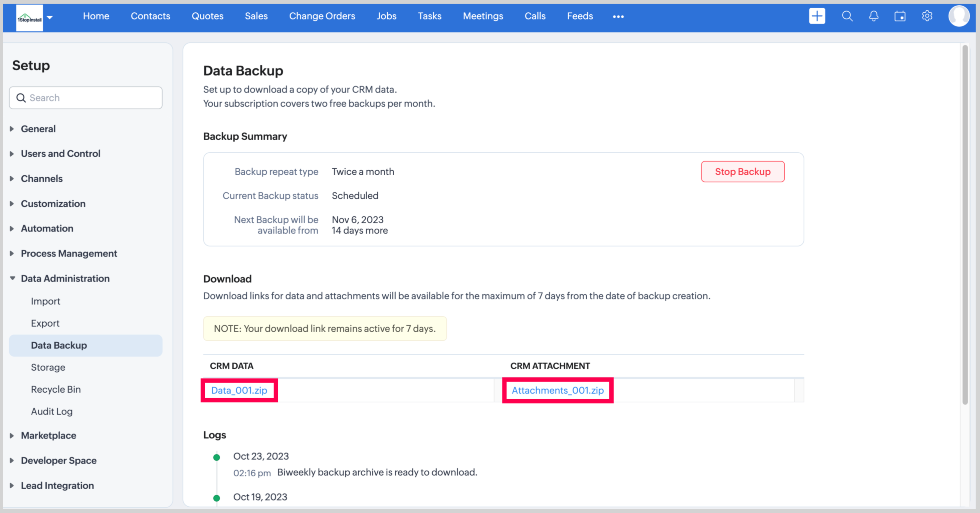Expand the General setup section
The height and width of the screenshot is (513, 980).
point(38,129)
